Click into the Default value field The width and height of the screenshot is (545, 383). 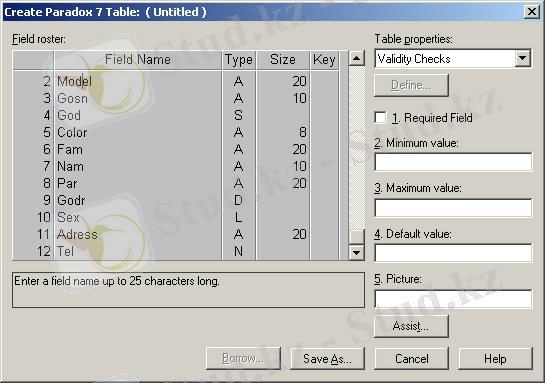[x=453, y=253]
